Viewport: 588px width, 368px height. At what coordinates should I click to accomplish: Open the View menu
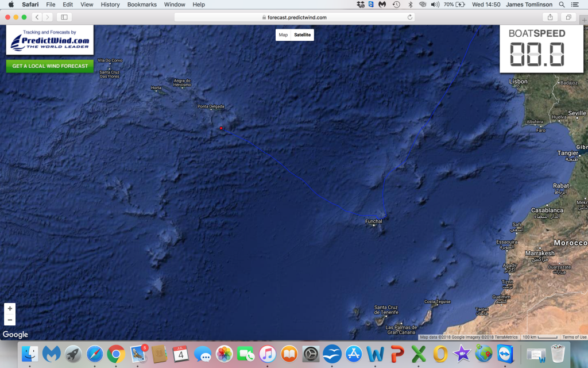87,5
